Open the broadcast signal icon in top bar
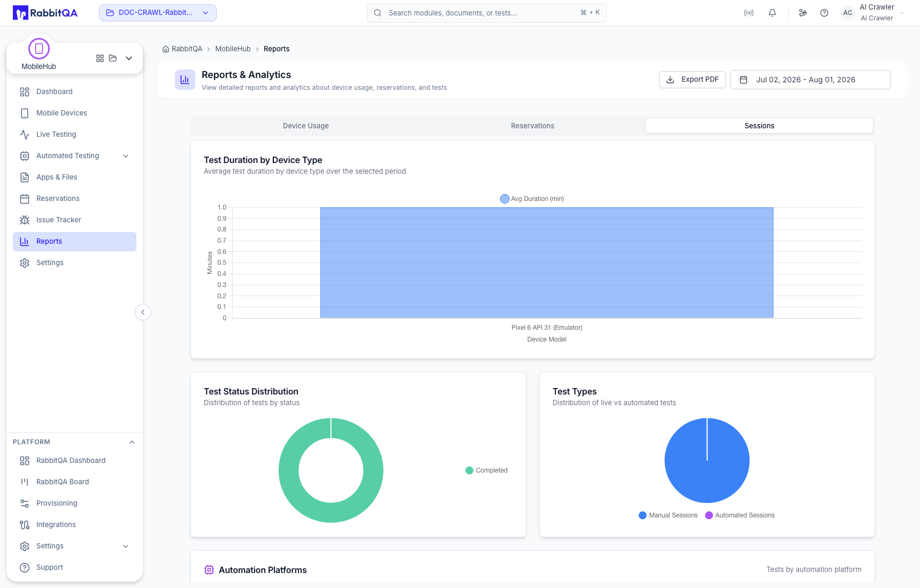The image size is (920, 588). pyautogui.click(x=749, y=13)
